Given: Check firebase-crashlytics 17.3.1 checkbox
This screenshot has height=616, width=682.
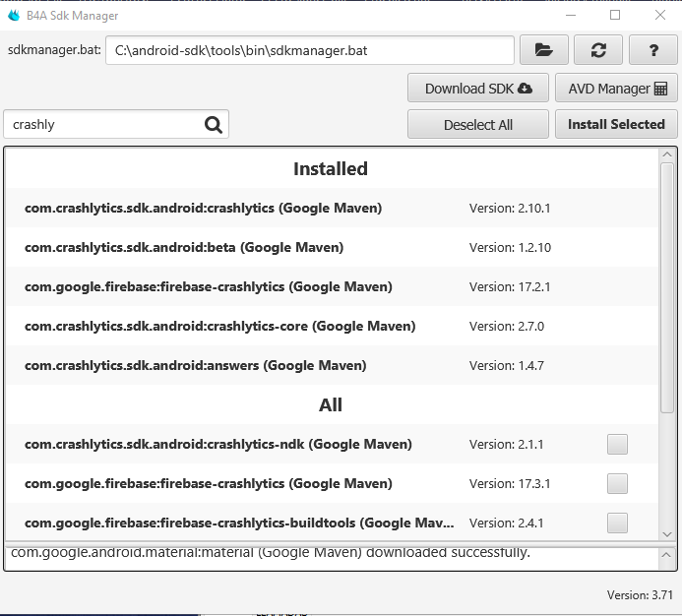Looking at the screenshot, I should [617, 483].
